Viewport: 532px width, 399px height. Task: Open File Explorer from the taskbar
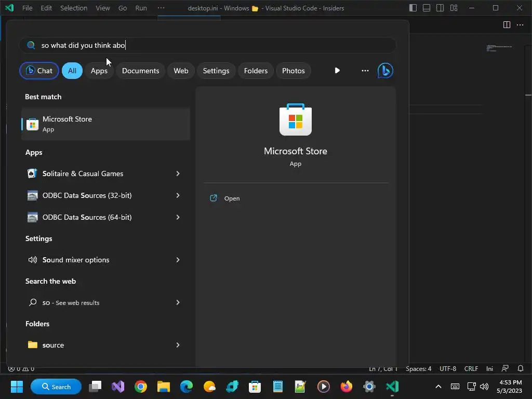(x=164, y=387)
